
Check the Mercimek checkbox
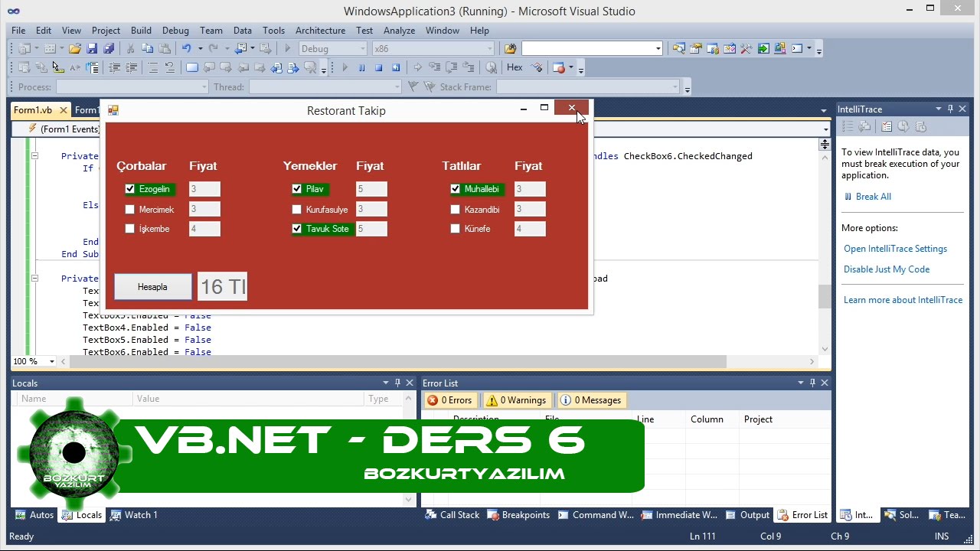pos(129,209)
